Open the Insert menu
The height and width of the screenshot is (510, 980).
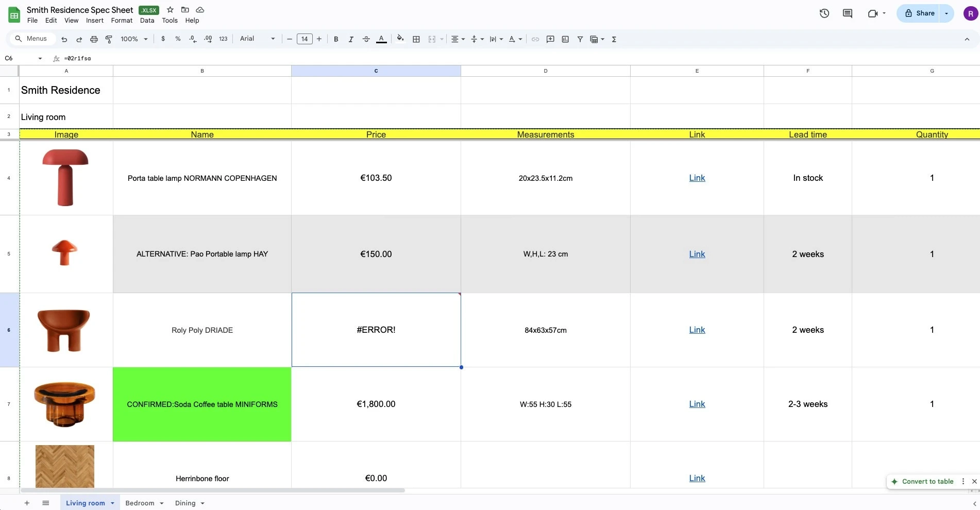pos(95,21)
